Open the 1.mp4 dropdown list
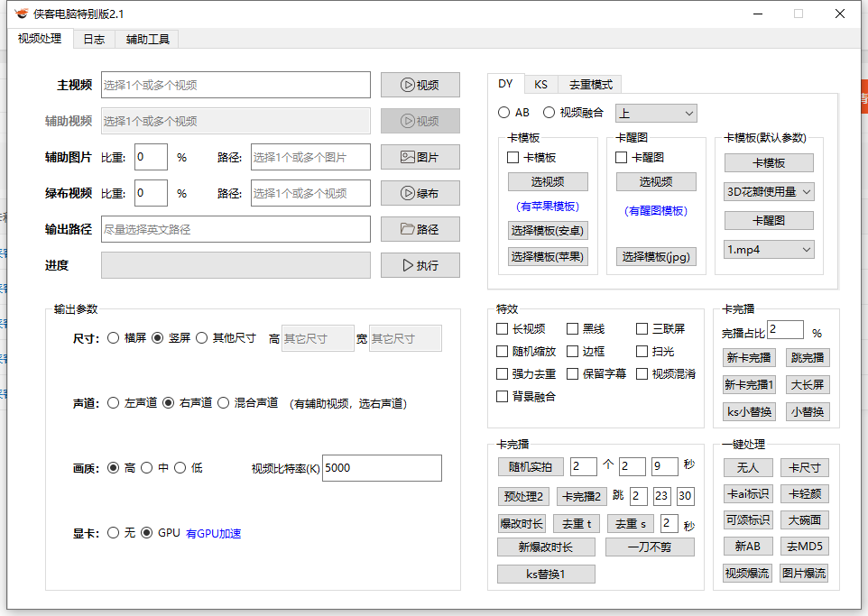This screenshot has height=616, width=868. (x=770, y=249)
